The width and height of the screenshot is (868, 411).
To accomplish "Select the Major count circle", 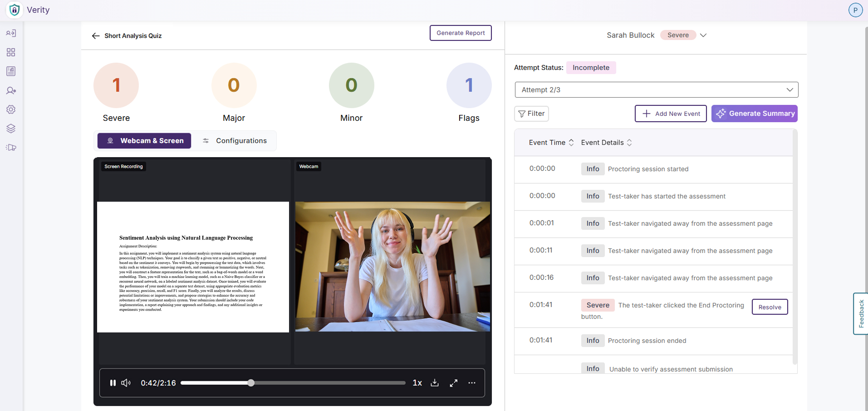I will tap(234, 85).
